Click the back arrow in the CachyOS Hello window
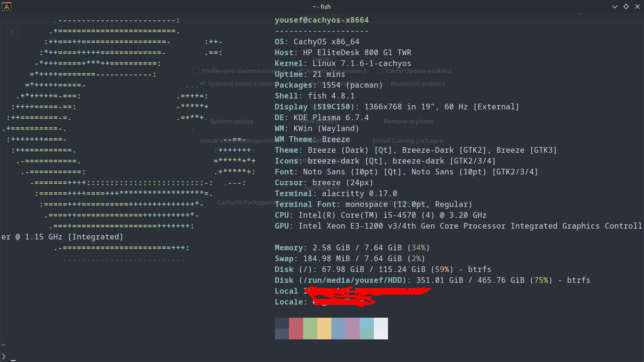This screenshot has height=362, width=644. coord(12,33)
